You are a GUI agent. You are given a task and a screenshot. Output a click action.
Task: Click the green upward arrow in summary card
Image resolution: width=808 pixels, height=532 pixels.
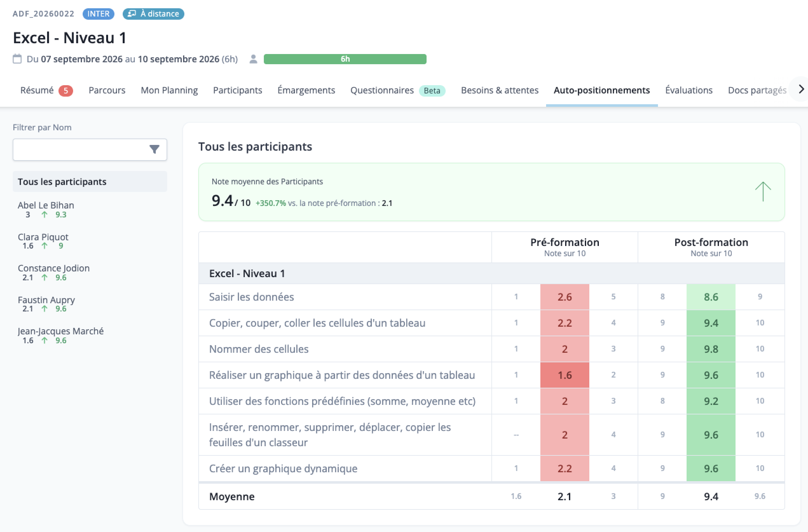coord(763,192)
